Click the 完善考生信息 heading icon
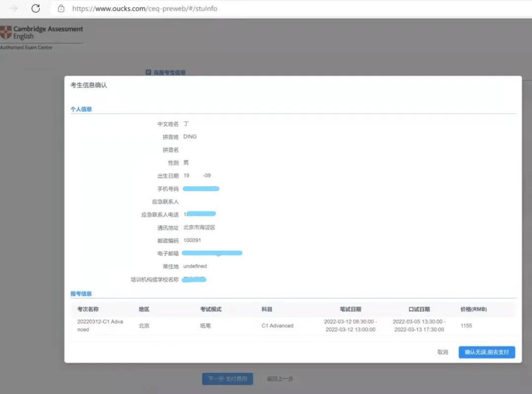This screenshot has height=394, width=532. 148,72
